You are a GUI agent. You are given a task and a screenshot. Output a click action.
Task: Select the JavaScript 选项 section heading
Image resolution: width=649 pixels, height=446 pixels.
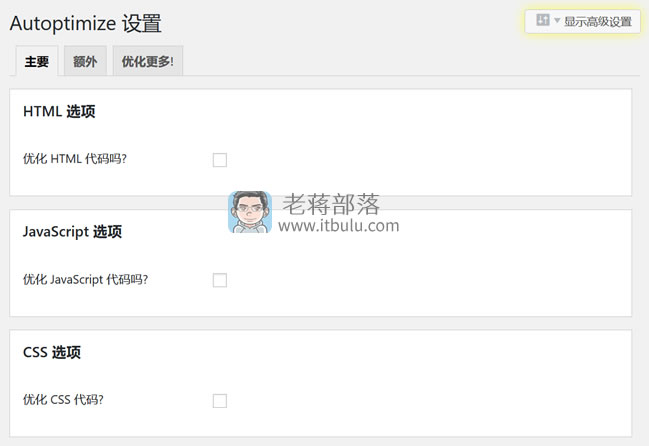coord(72,232)
